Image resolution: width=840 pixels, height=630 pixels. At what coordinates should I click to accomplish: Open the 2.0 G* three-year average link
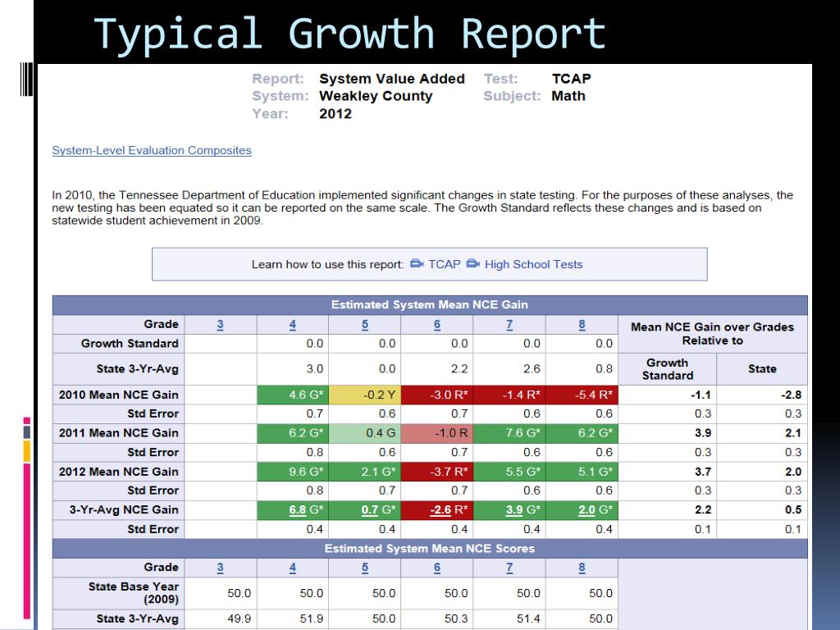(x=587, y=510)
